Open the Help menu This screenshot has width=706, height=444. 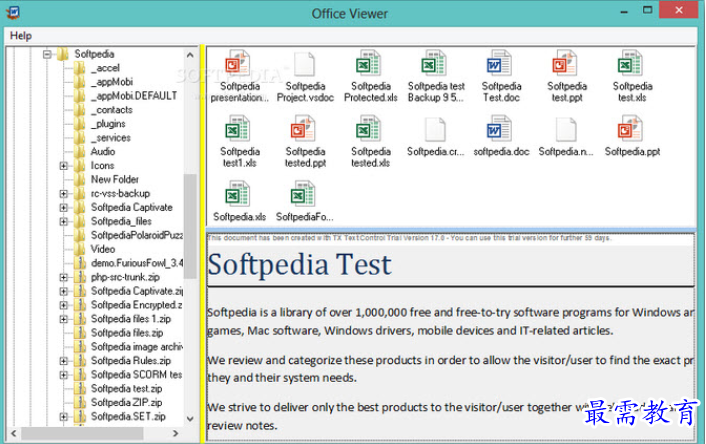(21, 36)
